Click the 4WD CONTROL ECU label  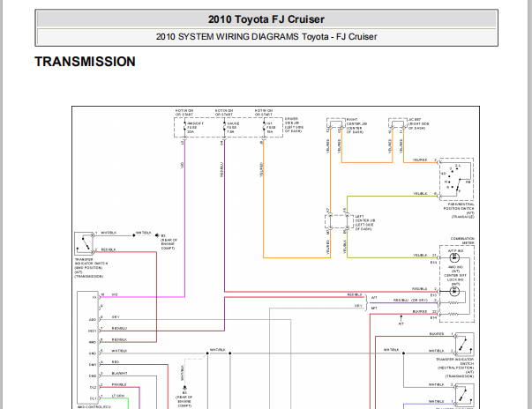94,406
